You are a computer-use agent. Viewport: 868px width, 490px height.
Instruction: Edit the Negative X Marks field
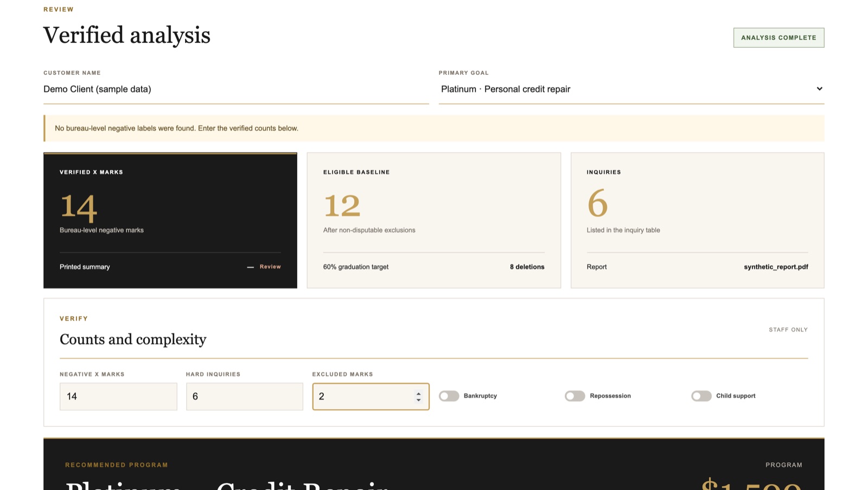[x=118, y=396]
